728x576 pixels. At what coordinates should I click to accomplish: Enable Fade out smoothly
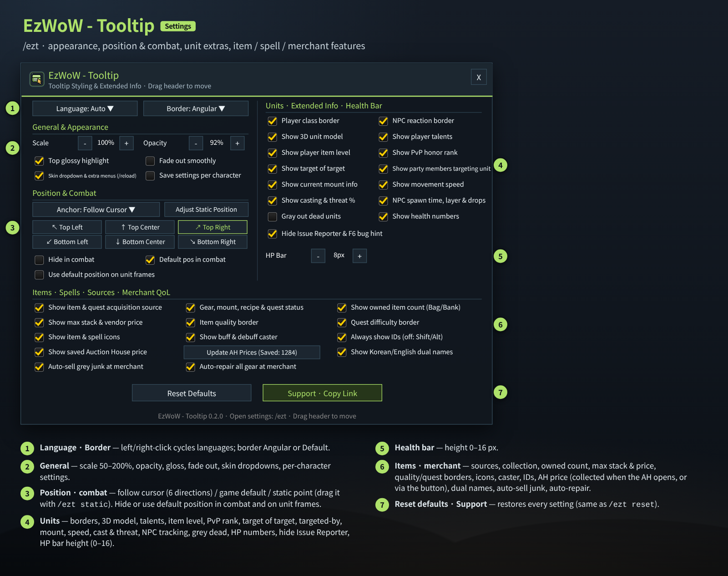150,161
